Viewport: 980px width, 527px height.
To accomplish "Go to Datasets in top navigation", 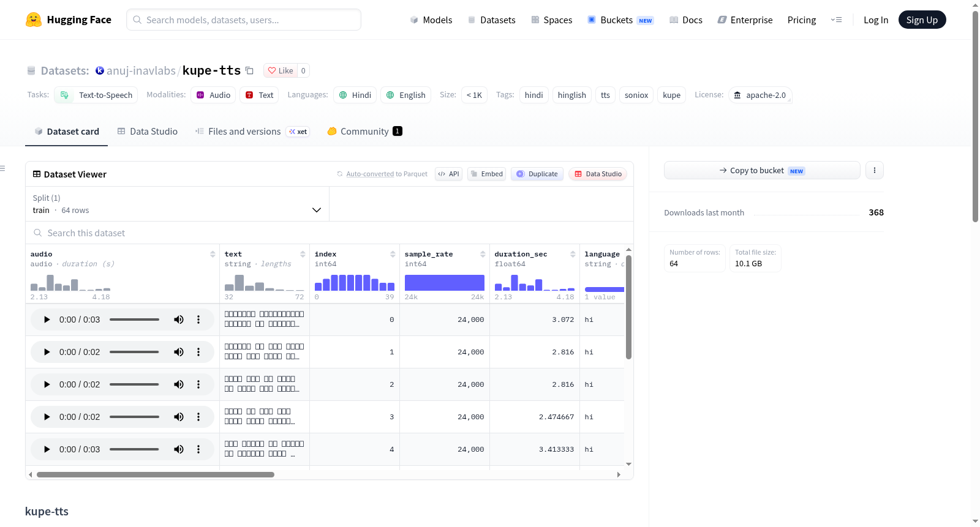I will [492, 20].
